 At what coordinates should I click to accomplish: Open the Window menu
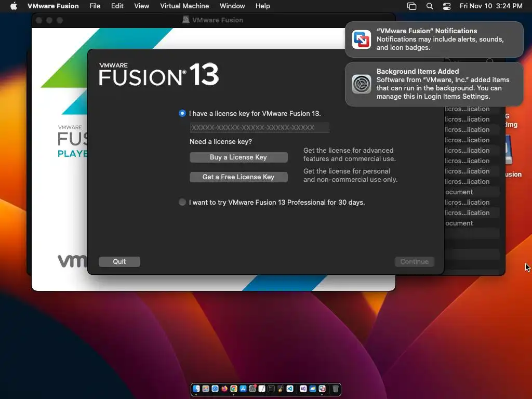point(232,6)
